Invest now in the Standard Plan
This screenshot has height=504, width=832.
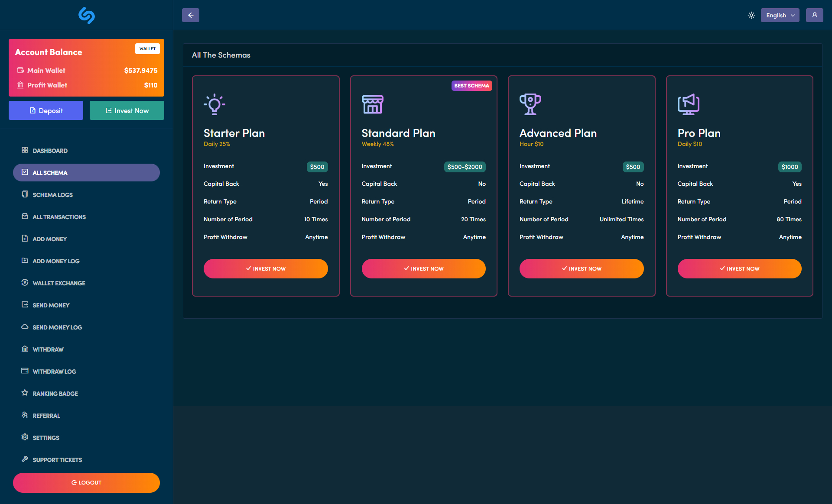[x=423, y=268]
